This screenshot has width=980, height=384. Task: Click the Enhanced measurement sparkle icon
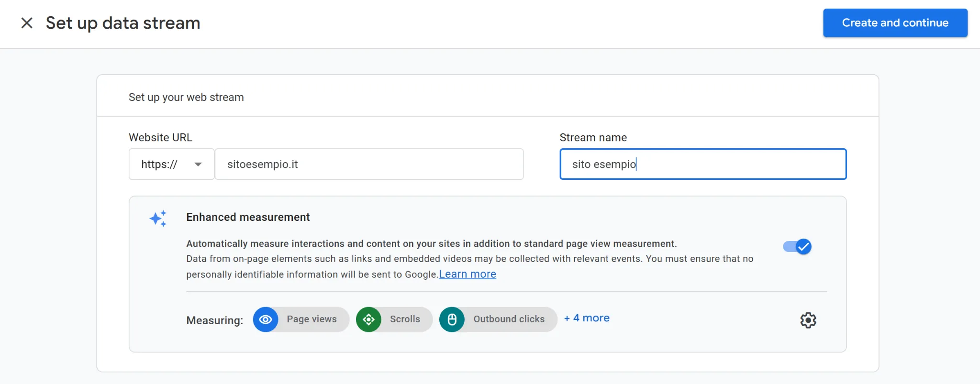tap(158, 219)
